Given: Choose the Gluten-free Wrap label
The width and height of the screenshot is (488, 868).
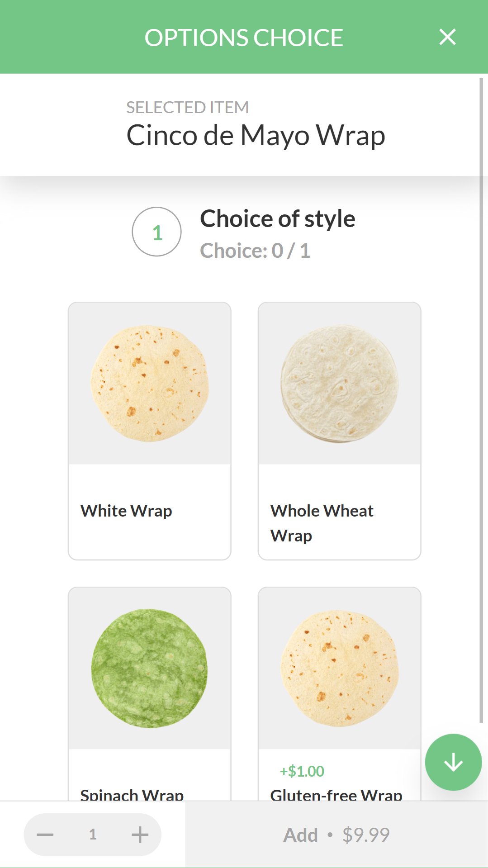Looking at the screenshot, I should click(x=336, y=794).
